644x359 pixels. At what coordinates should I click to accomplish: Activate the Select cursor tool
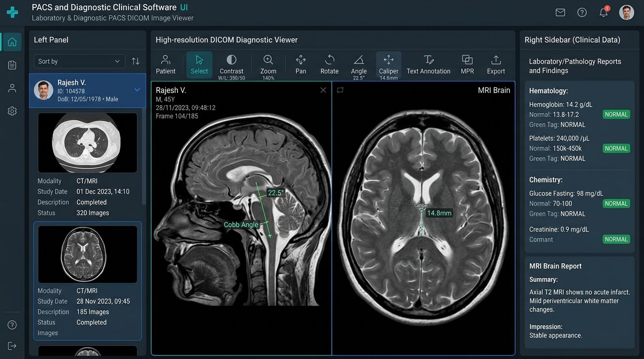point(199,65)
